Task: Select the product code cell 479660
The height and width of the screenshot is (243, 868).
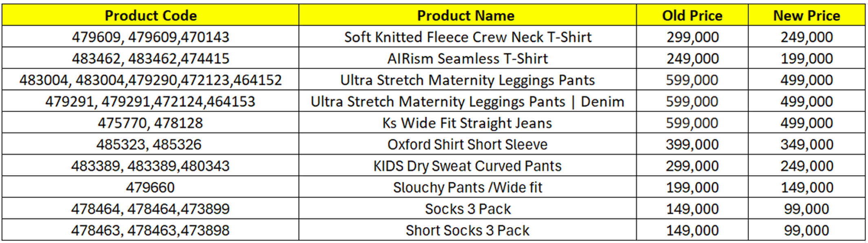Action: pyautogui.click(x=150, y=188)
